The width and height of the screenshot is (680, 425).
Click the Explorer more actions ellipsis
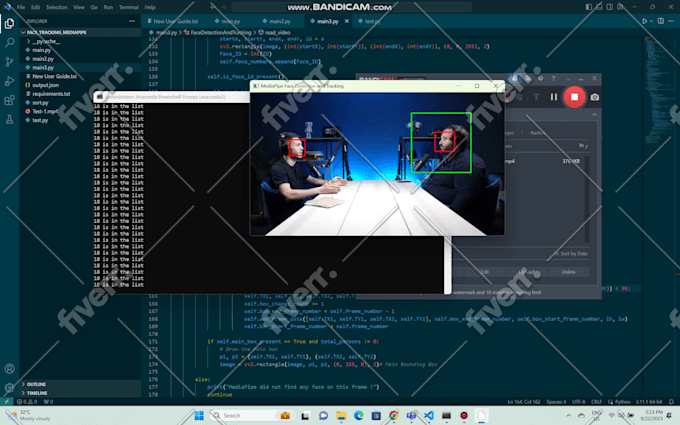[x=132, y=21]
